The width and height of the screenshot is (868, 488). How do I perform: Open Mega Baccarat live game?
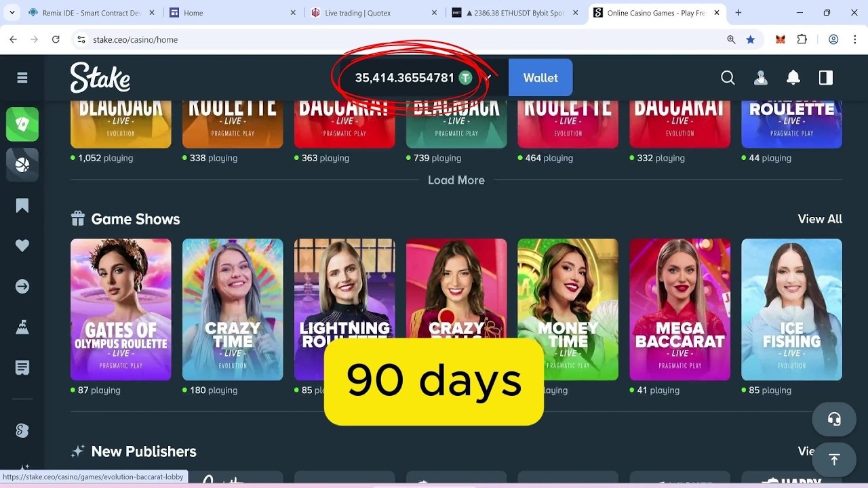click(x=679, y=309)
